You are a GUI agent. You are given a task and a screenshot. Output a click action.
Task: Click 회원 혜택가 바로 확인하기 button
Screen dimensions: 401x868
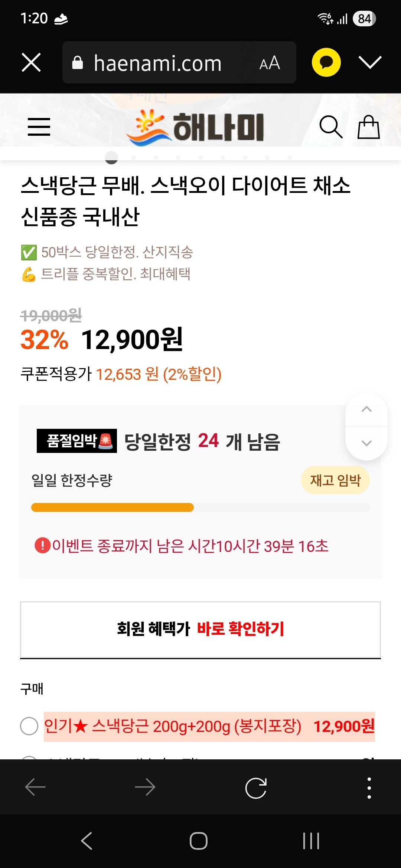click(x=200, y=629)
